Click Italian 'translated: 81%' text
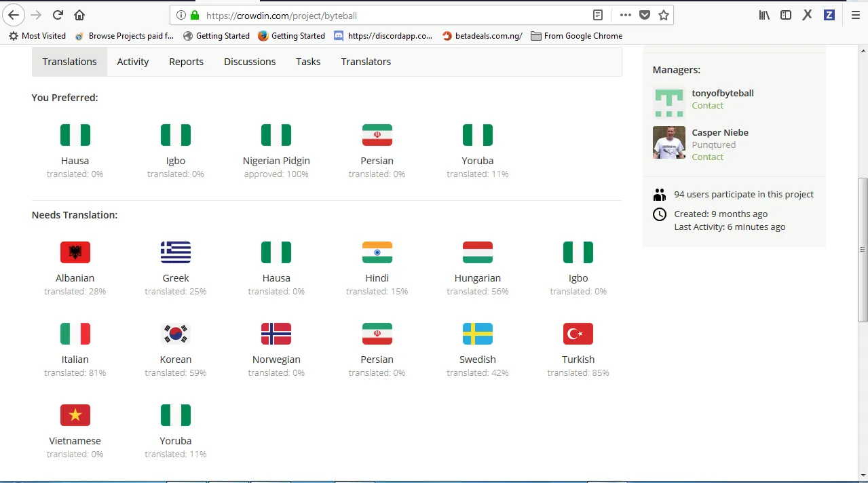 coord(75,373)
